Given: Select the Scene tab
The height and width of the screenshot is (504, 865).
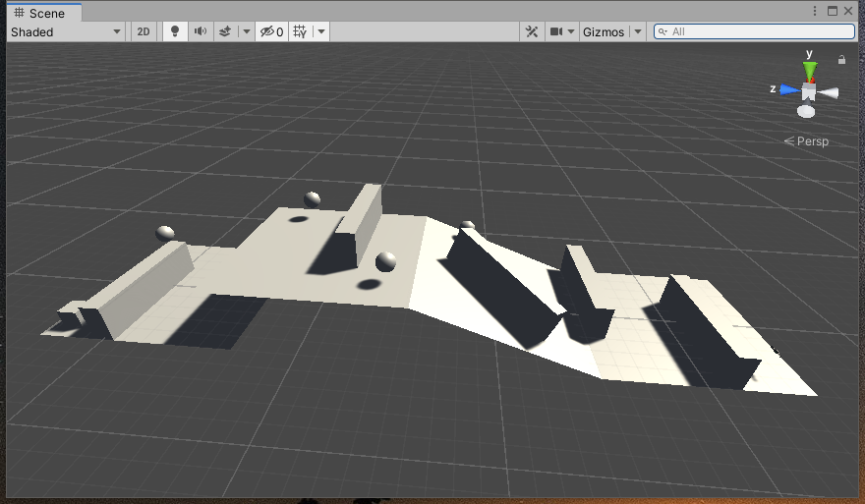Looking at the screenshot, I should [x=41, y=12].
